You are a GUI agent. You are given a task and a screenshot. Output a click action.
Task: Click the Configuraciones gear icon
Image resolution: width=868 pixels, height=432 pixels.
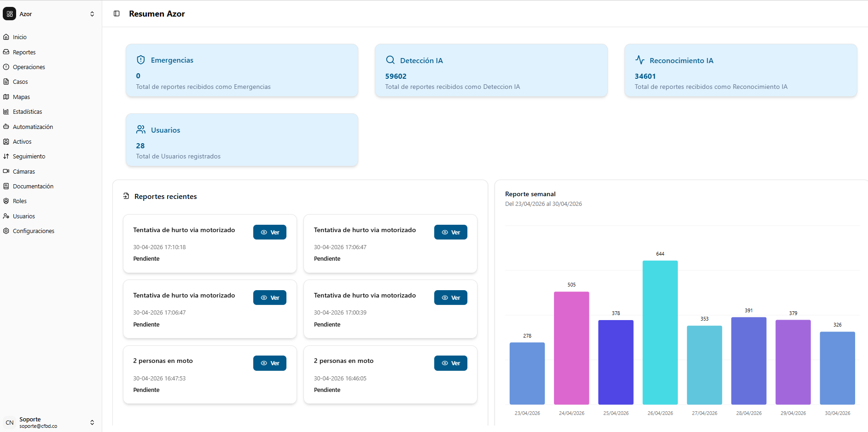[x=6, y=231]
